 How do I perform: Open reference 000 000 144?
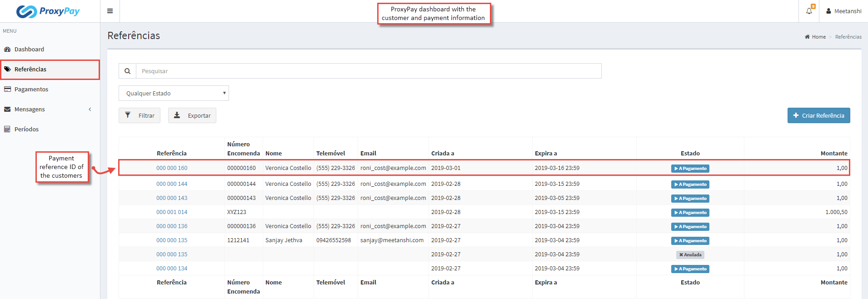[172, 184]
